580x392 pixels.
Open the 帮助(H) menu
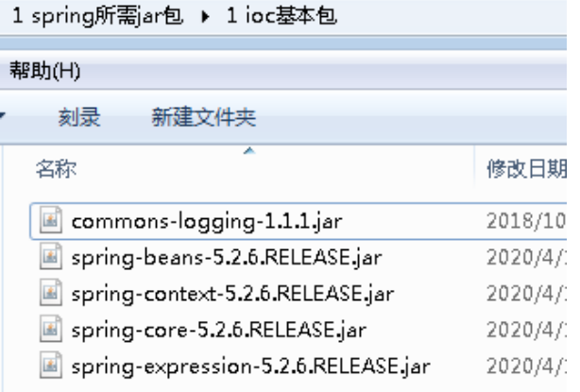tap(44, 70)
